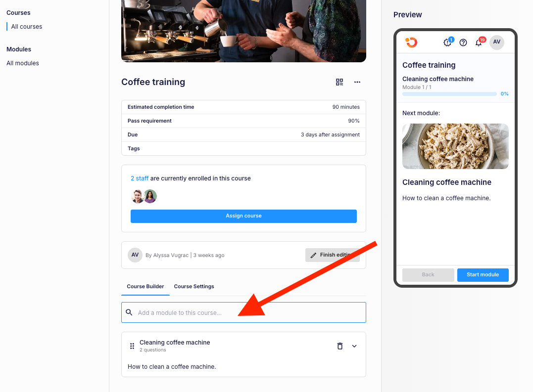This screenshot has width=533, height=392.
Task: Open the 2 staff link
Action: 140,178
